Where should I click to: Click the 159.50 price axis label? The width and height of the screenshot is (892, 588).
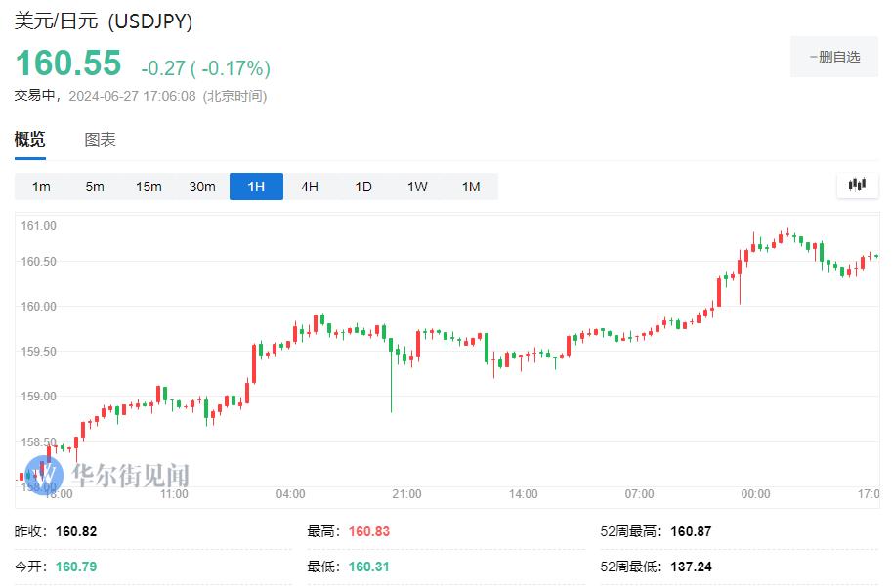pyautogui.click(x=39, y=352)
